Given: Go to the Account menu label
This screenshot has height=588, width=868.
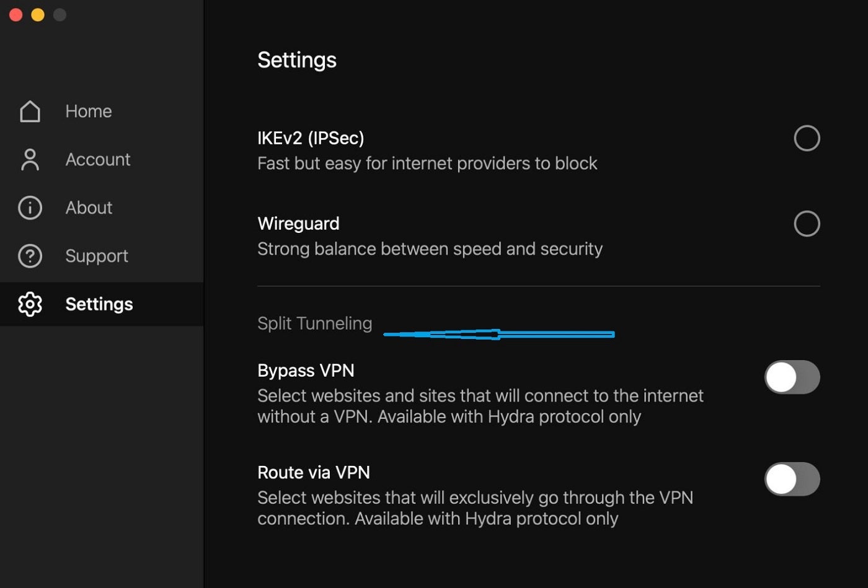Looking at the screenshot, I should tap(98, 160).
